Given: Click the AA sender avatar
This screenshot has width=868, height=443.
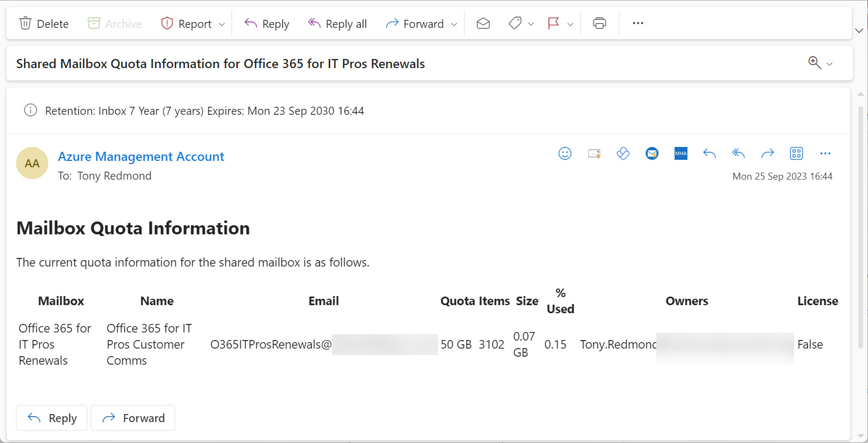Looking at the screenshot, I should [32, 163].
